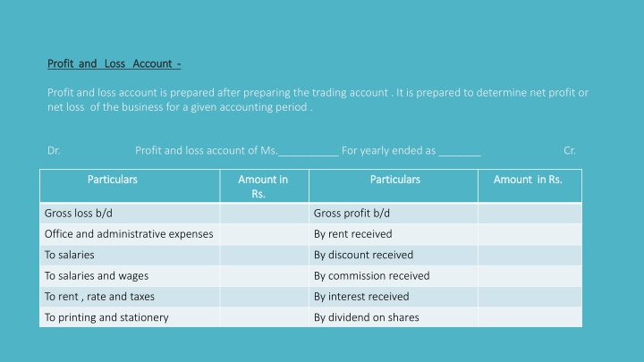Image resolution: width=644 pixels, height=362 pixels.
Task: Click the left 'Particulars' column header
Action: (112, 180)
